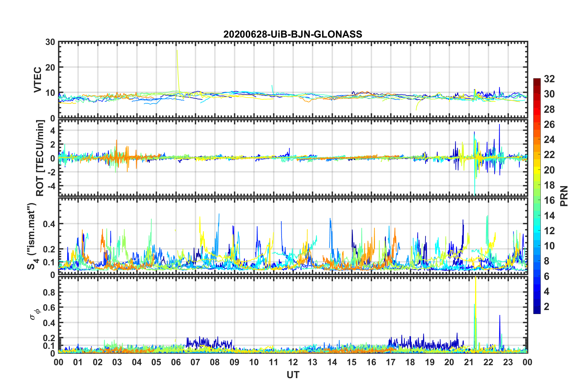
Task: Select the 19 hour tick label
Action: (430, 362)
